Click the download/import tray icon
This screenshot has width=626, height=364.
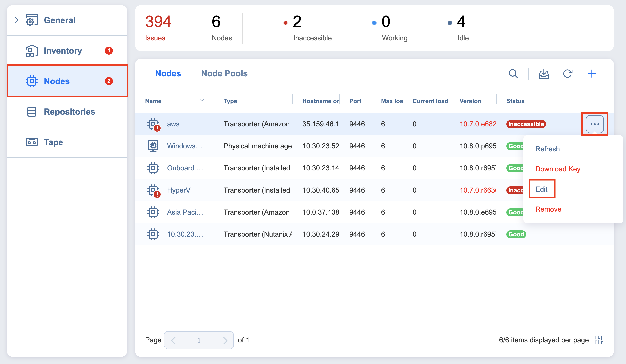point(544,74)
